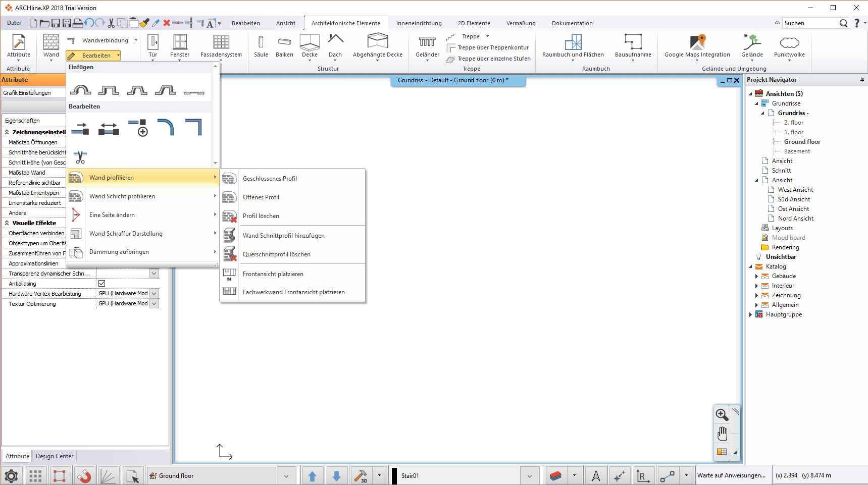Image resolution: width=868 pixels, height=485 pixels.
Task: Open the Inneneinrichtung ribbon tab
Action: (419, 23)
